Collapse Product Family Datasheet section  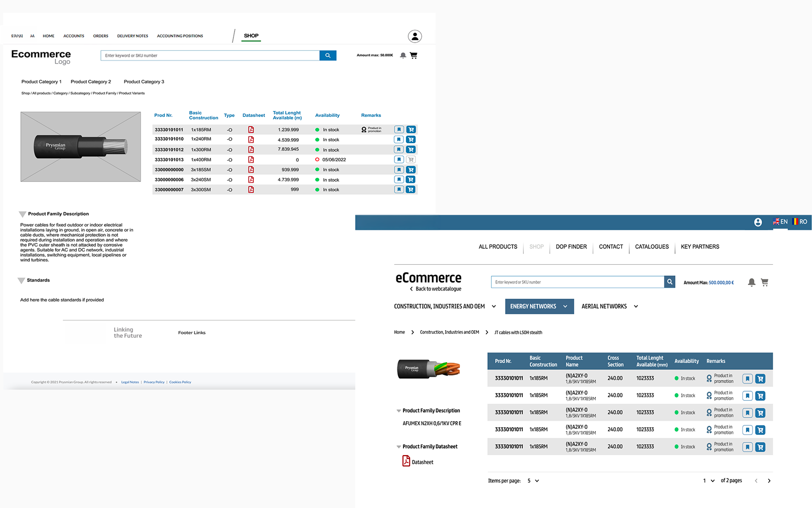click(x=399, y=447)
